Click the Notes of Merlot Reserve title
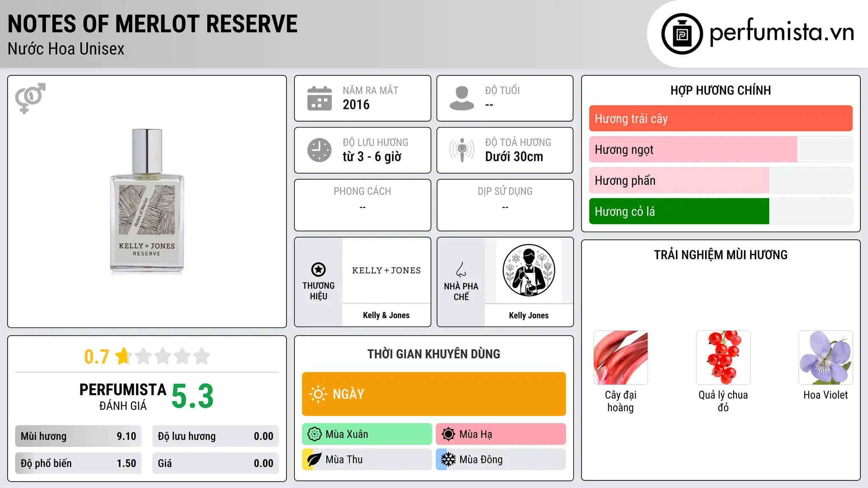The width and height of the screenshot is (868, 488). pos(153,24)
